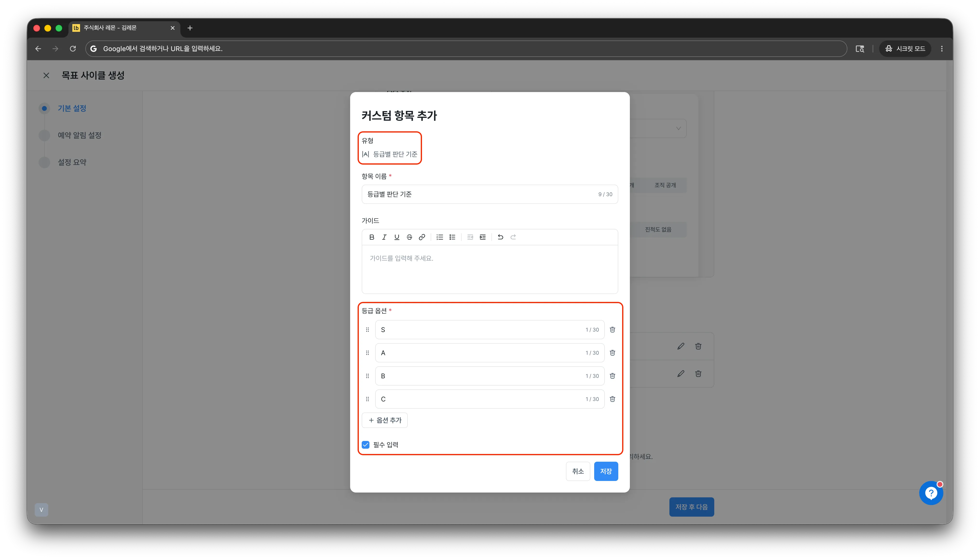Select 조직 공개 option behind dialog

tap(665, 185)
